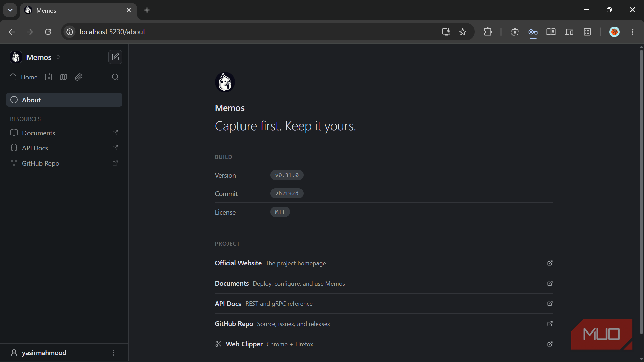Open the Web Clipper project link
Viewport: 644px width, 362px height.
pyautogui.click(x=384, y=344)
